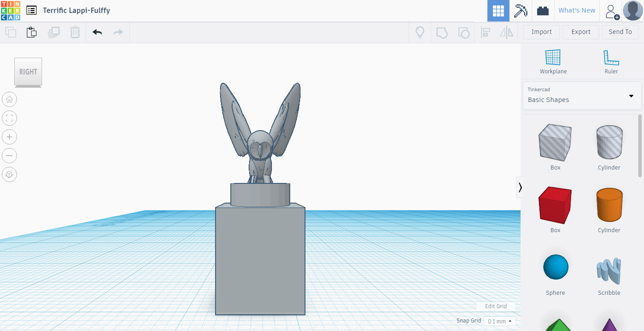Open the Basic Shapes category dropdown
Image resolution: width=644 pixels, height=331 pixels.
pos(582,95)
